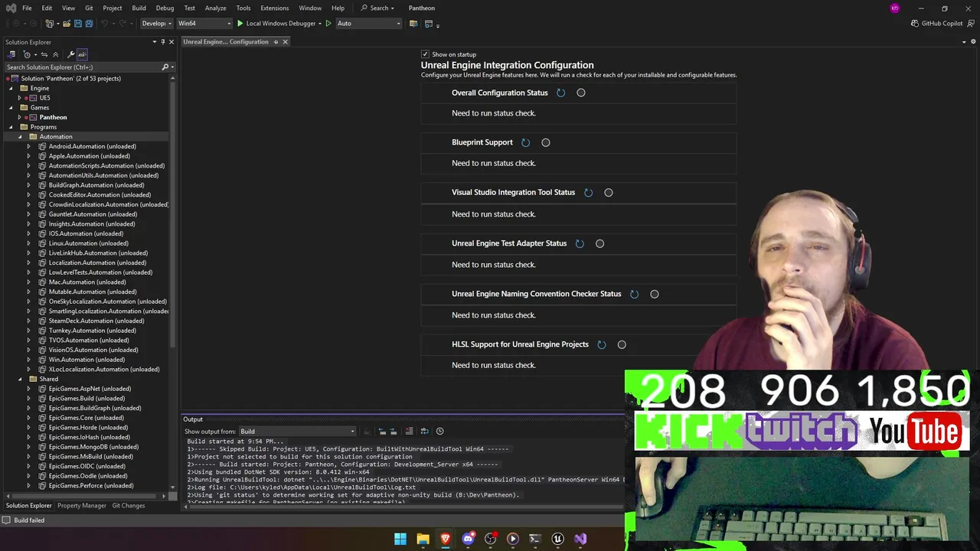980x551 pixels.
Task: Click Switch Views icon in Solution Explorer
Action: pos(11,54)
